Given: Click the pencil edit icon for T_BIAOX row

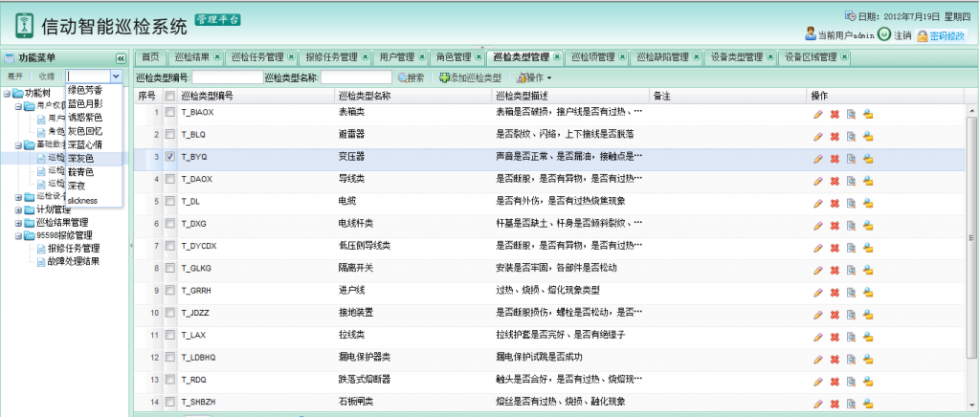Looking at the screenshot, I should (x=817, y=114).
